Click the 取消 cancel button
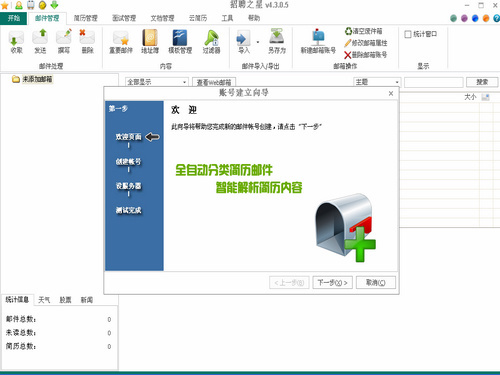The height and width of the screenshot is (375, 500). pyautogui.click(x=376, y=283)
